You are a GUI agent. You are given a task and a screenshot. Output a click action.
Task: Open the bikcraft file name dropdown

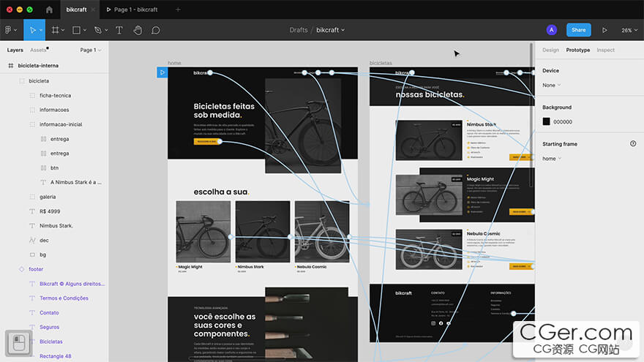[x=331, y=30]
